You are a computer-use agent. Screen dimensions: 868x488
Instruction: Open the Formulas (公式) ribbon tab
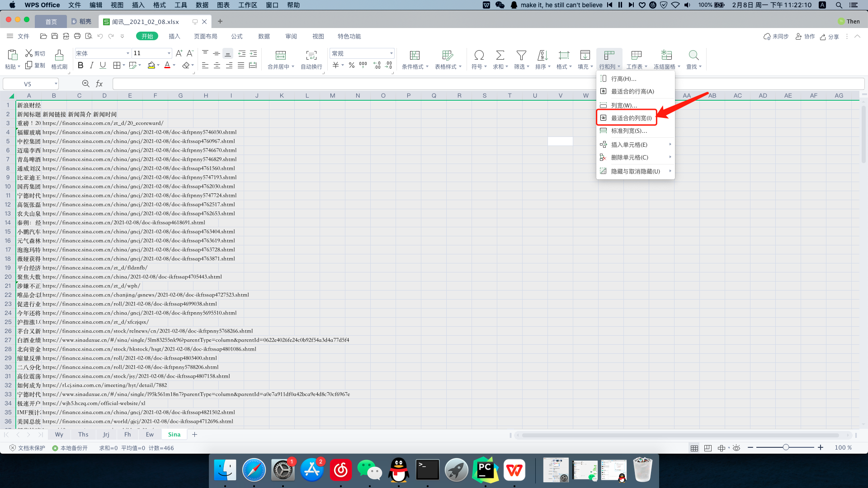pyautogui.click(x=237, y=36)
